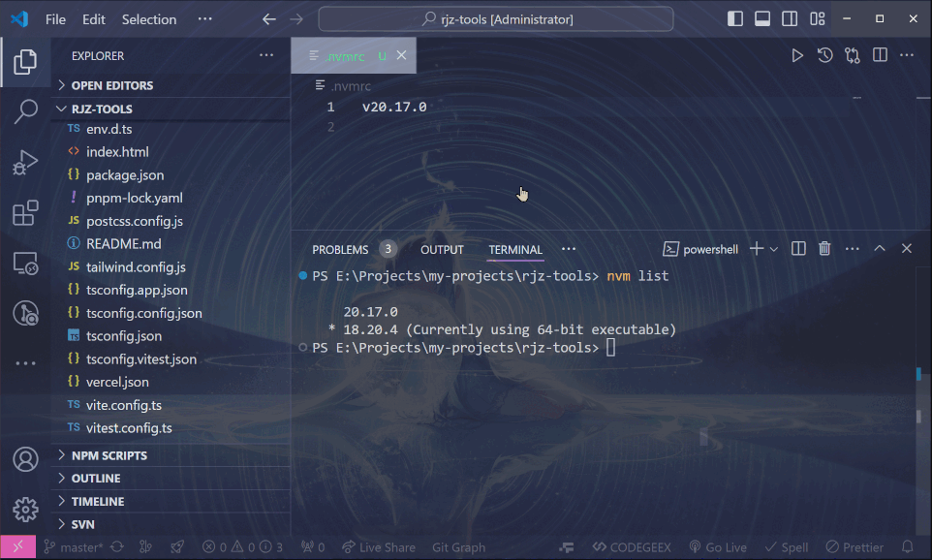The image size is (932, 560).
Task: Open the Remote Explorer icon
Action: coord(25,263)
